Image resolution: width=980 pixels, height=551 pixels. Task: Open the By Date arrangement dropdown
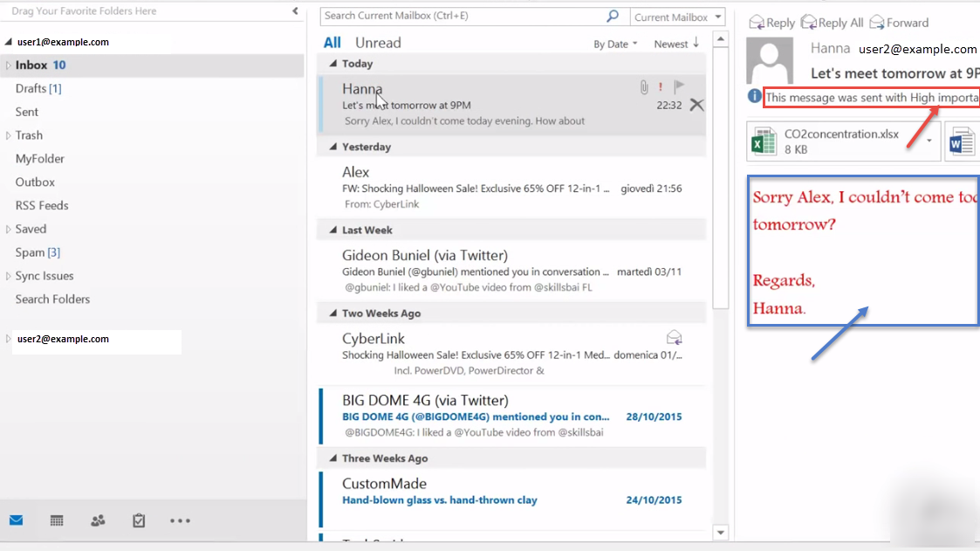(615, 44)
